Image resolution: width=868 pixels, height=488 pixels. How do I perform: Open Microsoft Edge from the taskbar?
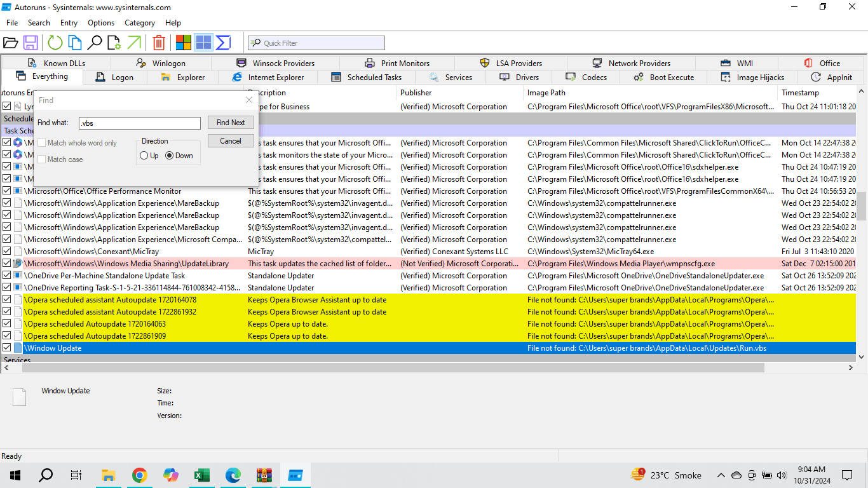coord(233,475)
